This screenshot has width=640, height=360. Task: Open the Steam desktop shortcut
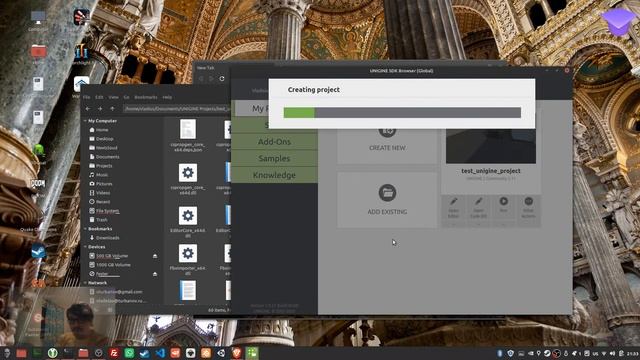pos(39,252)
